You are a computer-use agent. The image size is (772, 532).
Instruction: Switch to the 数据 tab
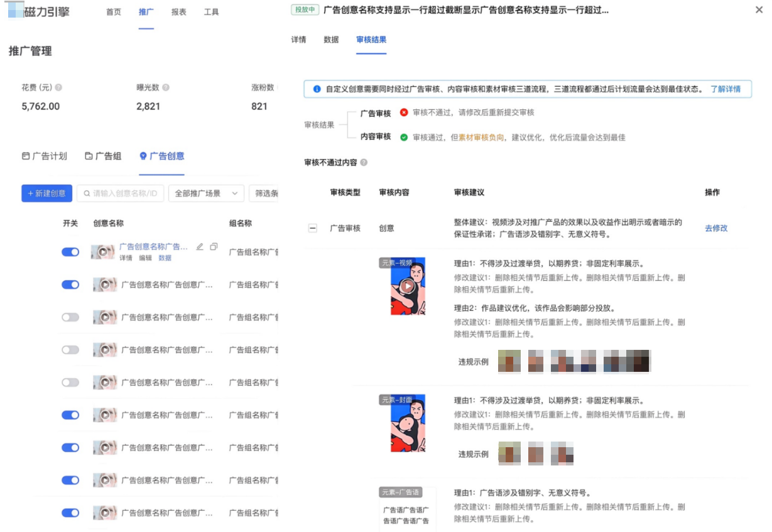click(331, 39)
